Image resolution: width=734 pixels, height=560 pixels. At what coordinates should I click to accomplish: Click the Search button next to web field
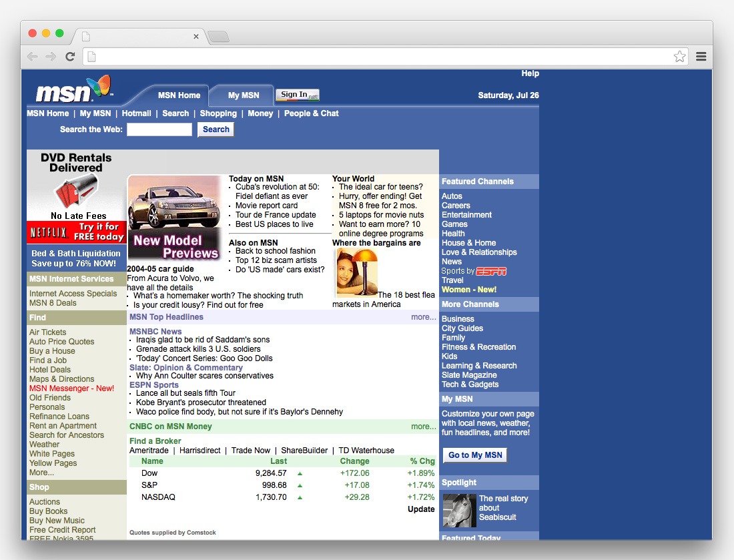point(216,129)
